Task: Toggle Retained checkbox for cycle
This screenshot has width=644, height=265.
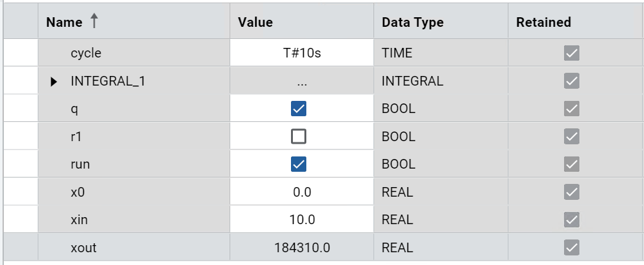Action: (572, 53)
